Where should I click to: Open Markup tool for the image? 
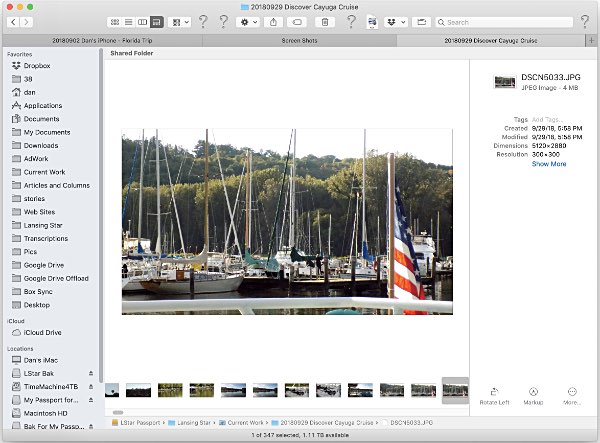[x=534, y=393]
